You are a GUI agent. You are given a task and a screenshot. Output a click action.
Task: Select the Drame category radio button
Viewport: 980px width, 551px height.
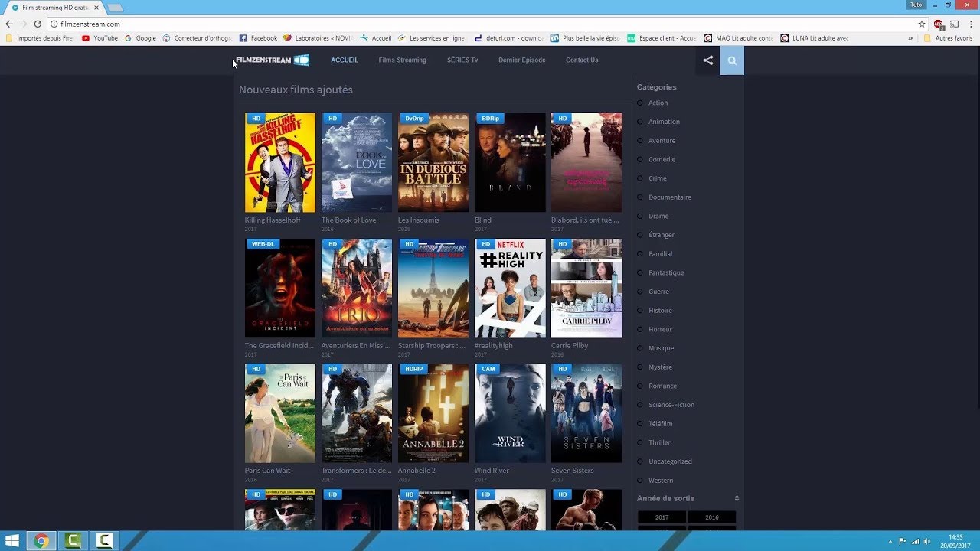[x=640, y=216]
